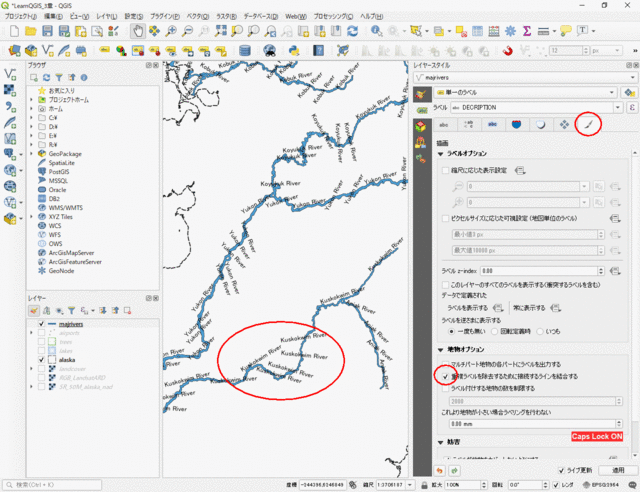Open the attribute table icon
Screen dimensions: 640x492
[477, 31]
